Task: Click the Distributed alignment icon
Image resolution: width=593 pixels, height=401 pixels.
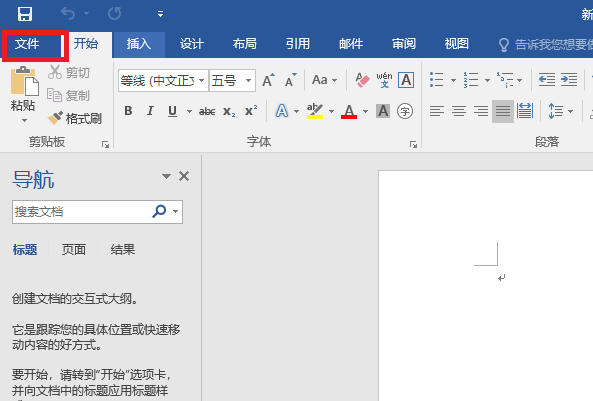Action: (x=525, y=111)
